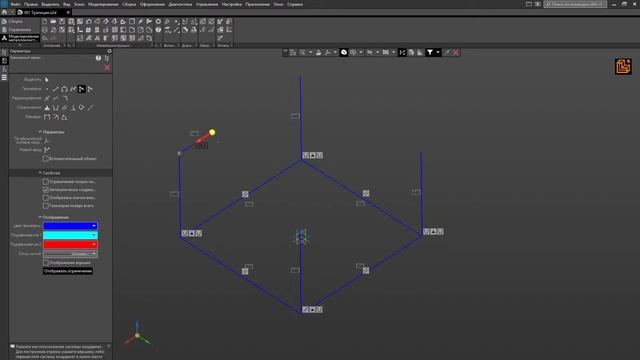Open the red highlight color picker
Viewport: 640px width, 360px height.
[70, 244]
